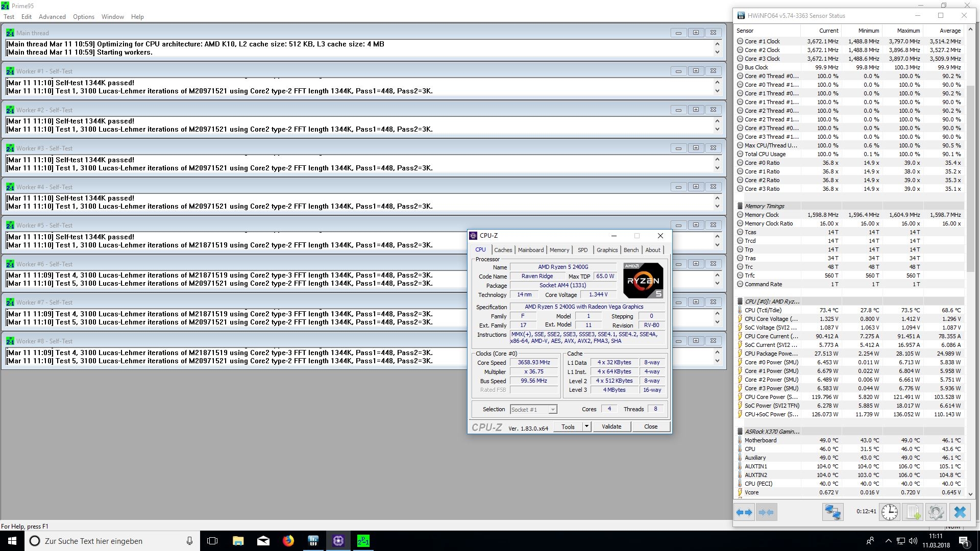The height and width of the screenshot is (551, 980).
Task: Maximize the Worker #2 child window
Action: tap(696, 110)
